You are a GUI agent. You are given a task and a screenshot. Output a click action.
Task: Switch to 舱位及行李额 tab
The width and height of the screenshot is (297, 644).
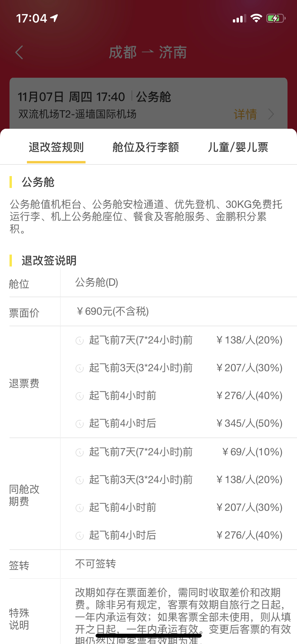click(x=146, y=147)
